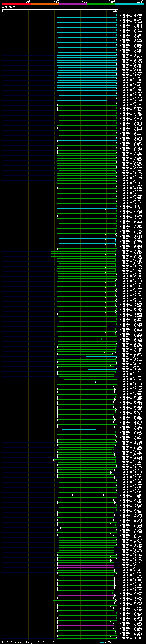Viewport: 146px width, 644px height.
Task: Open hit UniRef100_B9GGU9
Action: point(131,20)
